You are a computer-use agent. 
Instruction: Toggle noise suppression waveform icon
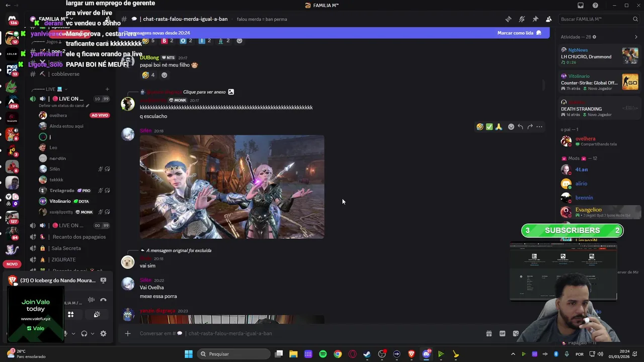[91, 300]
